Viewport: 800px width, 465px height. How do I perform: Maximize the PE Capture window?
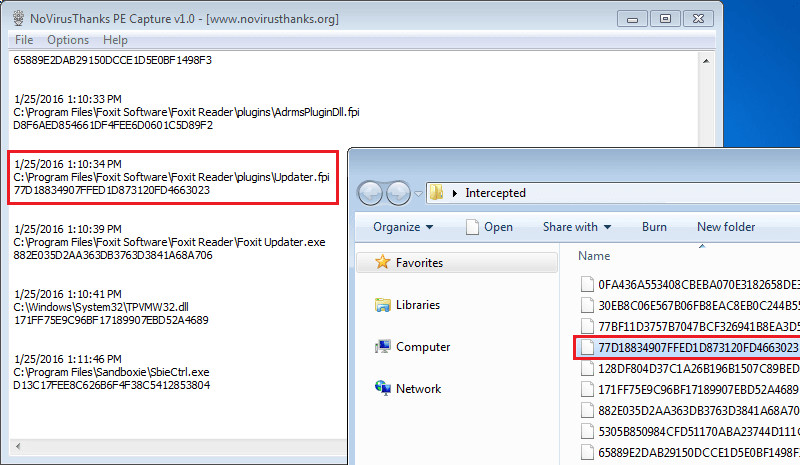[x=665, y=19]
